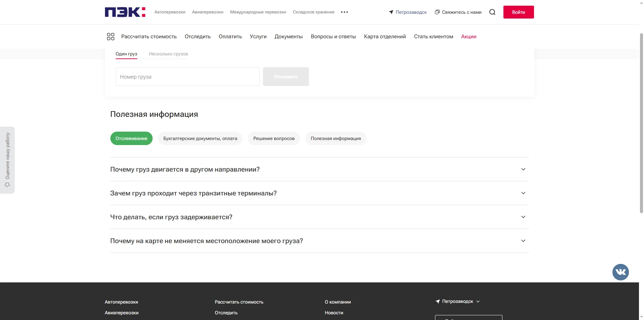Open the three-dots more menu

point(344,12)
